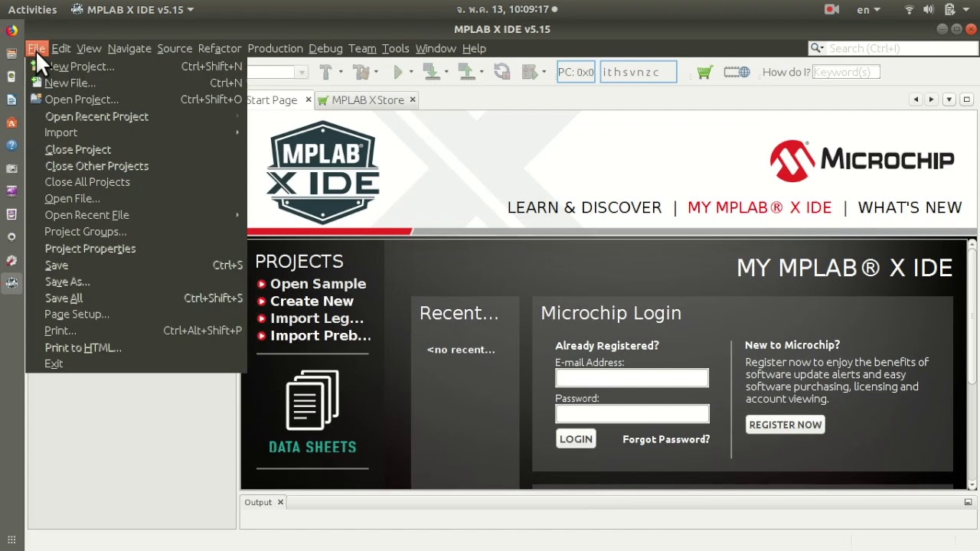Viewport: 980px width, 551px height.
Task: Click the MPLAB X IDE dock icon
Action: tap(11, 283)
